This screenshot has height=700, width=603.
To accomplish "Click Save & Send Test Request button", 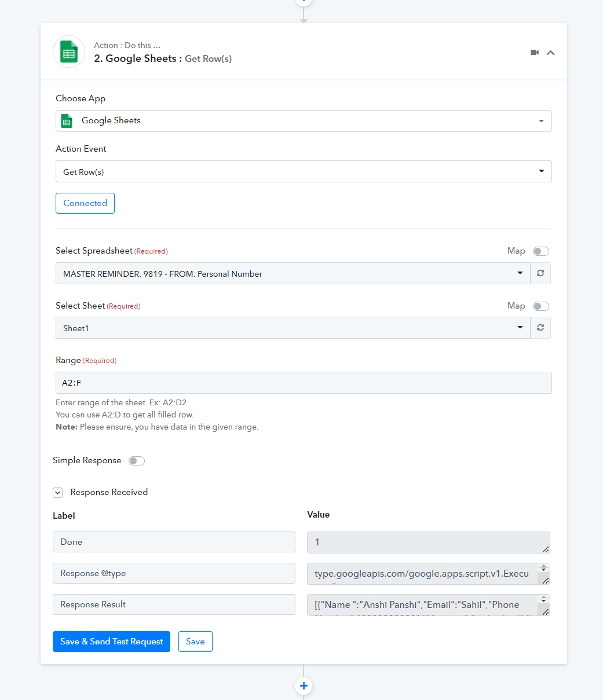I will [111, 642].
